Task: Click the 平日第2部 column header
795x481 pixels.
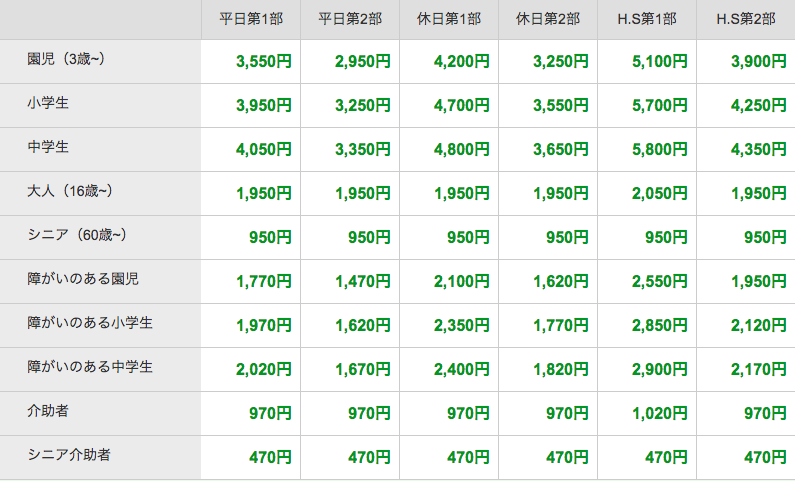Action: (x=350, y=19)
